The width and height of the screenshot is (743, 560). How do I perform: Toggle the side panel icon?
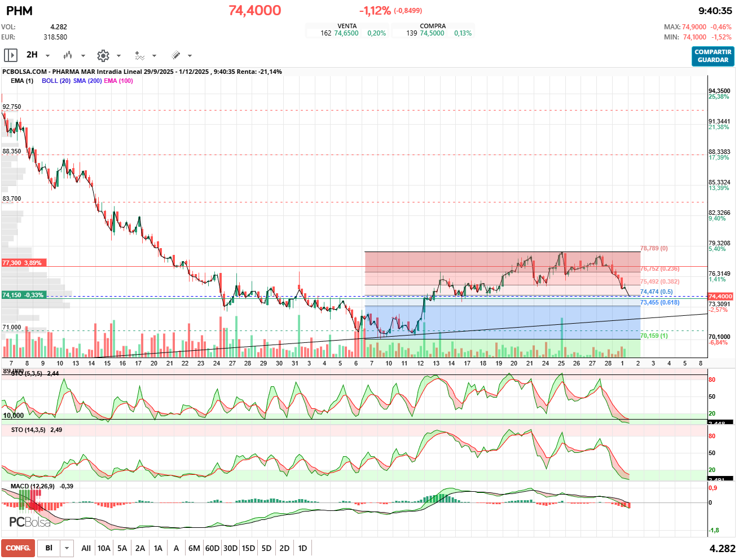click(x=11, y=55)
